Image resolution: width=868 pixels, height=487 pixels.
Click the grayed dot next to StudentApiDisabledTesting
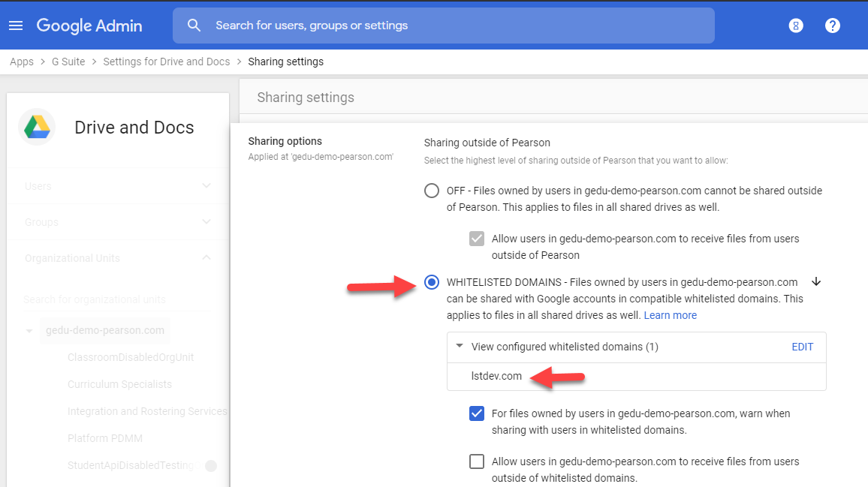click(x=211, y=465)
